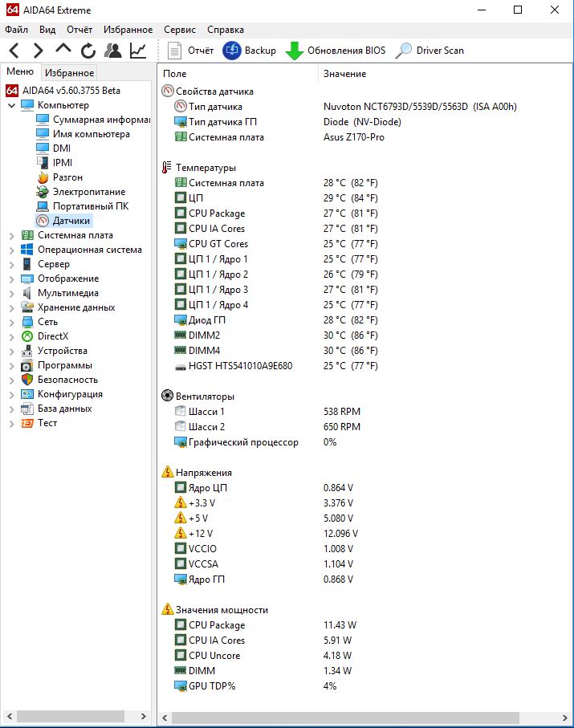
Task: Click the Конфигурация icon in tree
Action: (27, 394)
